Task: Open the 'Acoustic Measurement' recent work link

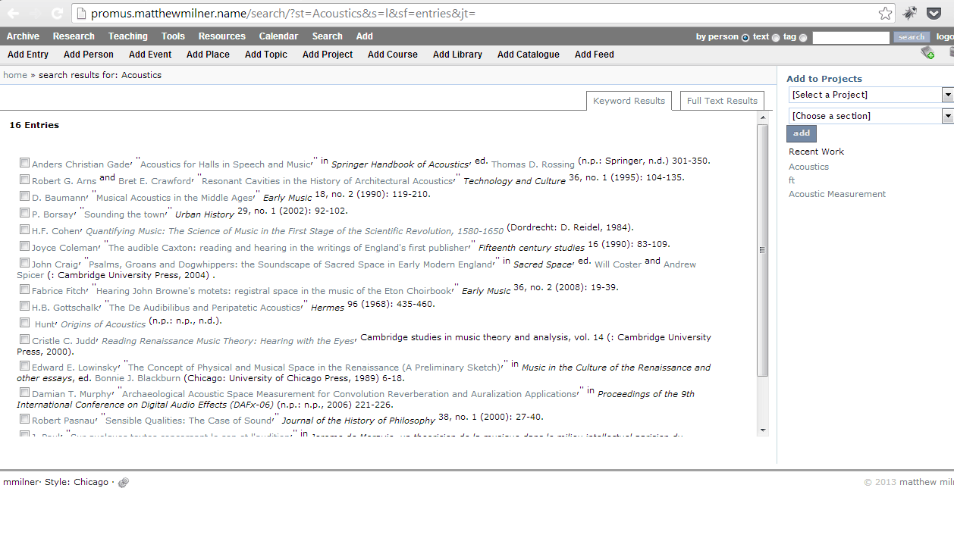Action: (837, 194)
